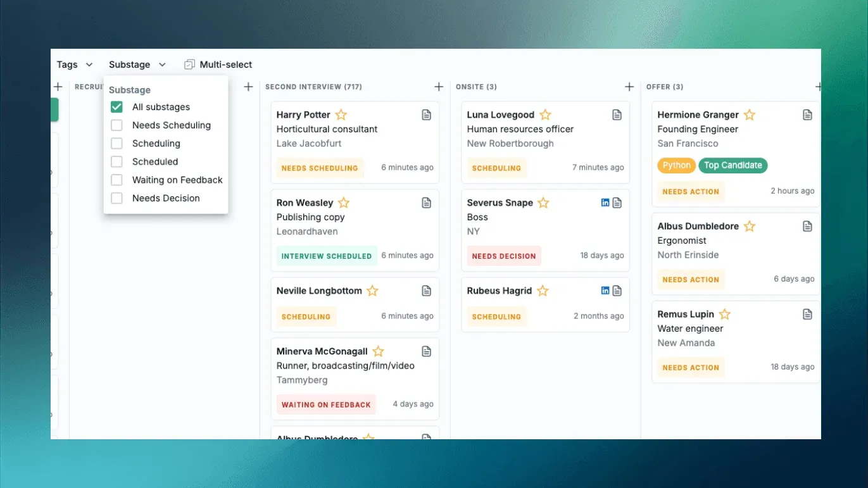
Task: Click the Second Interview (717) column header
Action: pyautogui.click(x=314, y=87)
